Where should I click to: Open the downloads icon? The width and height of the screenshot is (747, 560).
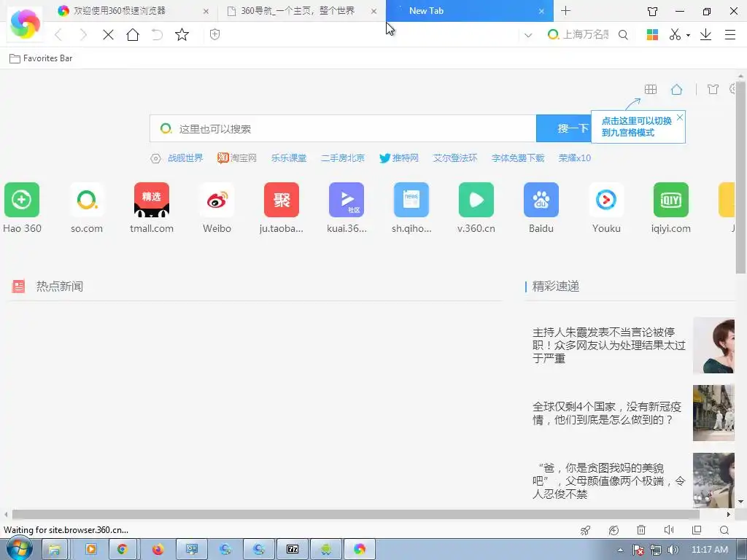point(705,34)
